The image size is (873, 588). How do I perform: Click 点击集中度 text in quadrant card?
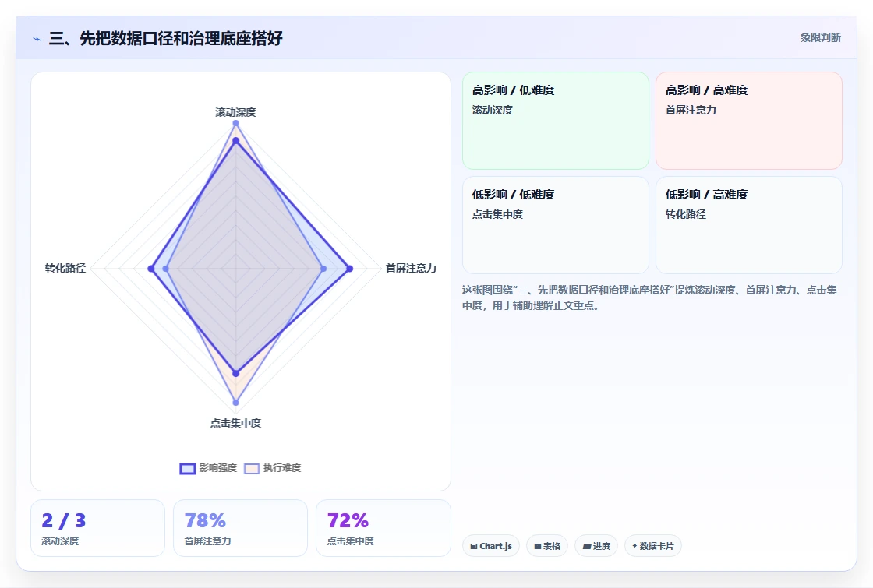point(497,214)
